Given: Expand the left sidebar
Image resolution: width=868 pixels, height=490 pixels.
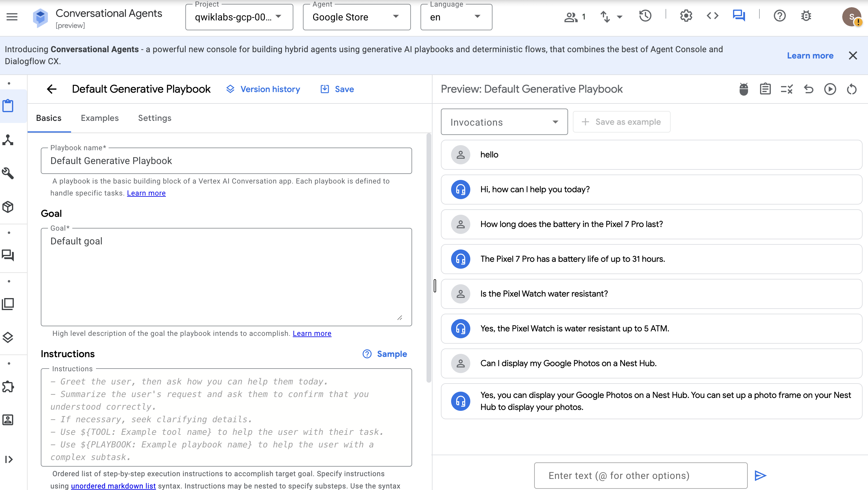Looking at the screenshot, I should coord(9,459).
